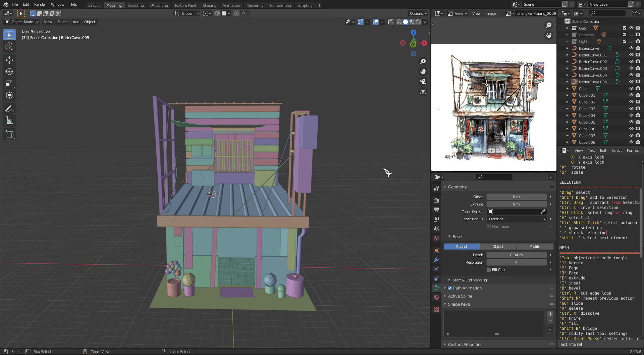644x355 pixels.
Task: Open the Render menu
Action: pyautogui.click(x=40, y=4)
